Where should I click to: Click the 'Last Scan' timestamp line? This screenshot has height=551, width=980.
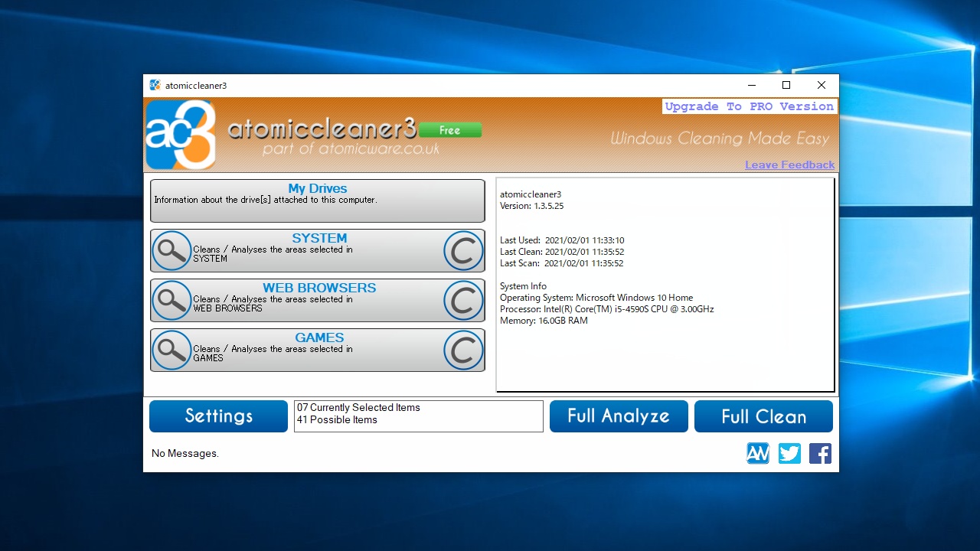[562, 263]
